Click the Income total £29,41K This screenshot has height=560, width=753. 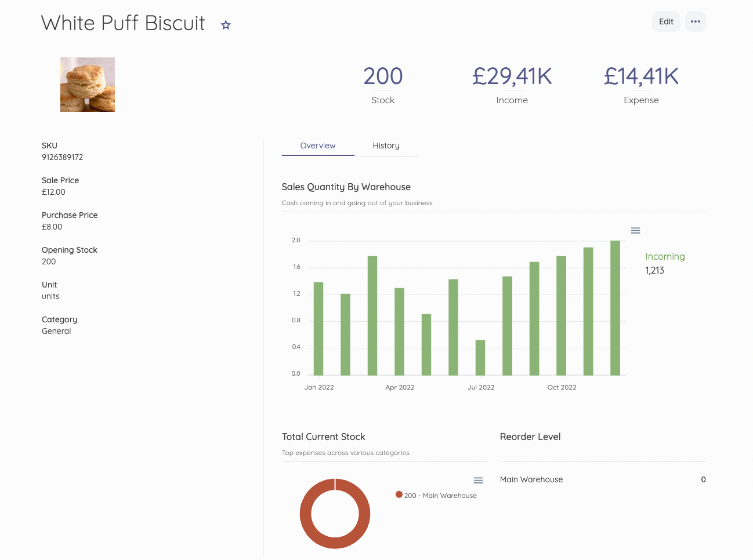pyautogui.click(x=512, y=77)
